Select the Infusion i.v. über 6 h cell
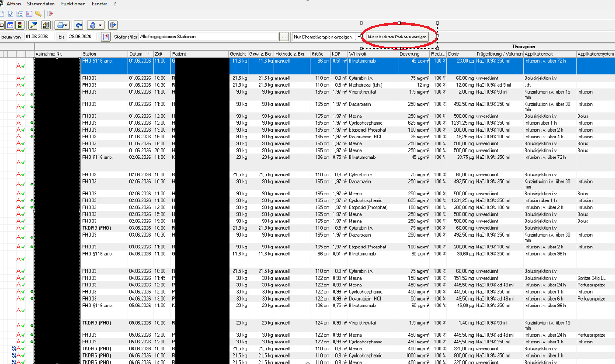 [550, 299]
